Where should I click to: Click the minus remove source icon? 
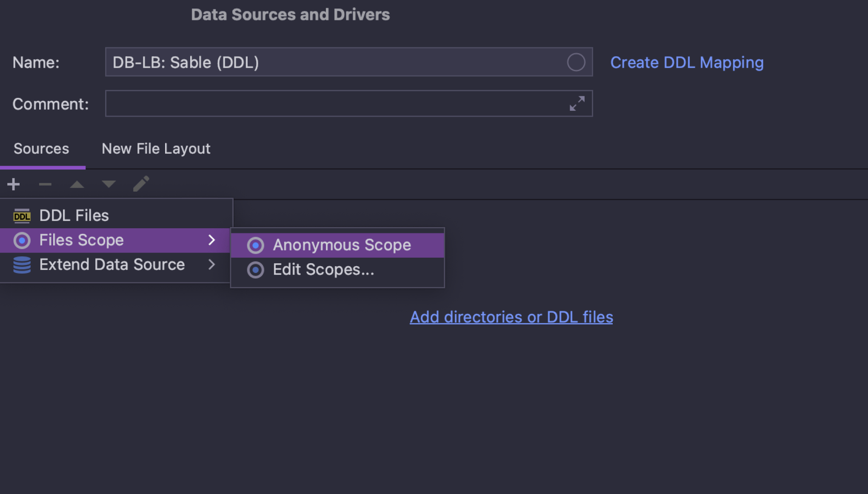[x=45, y=184]
